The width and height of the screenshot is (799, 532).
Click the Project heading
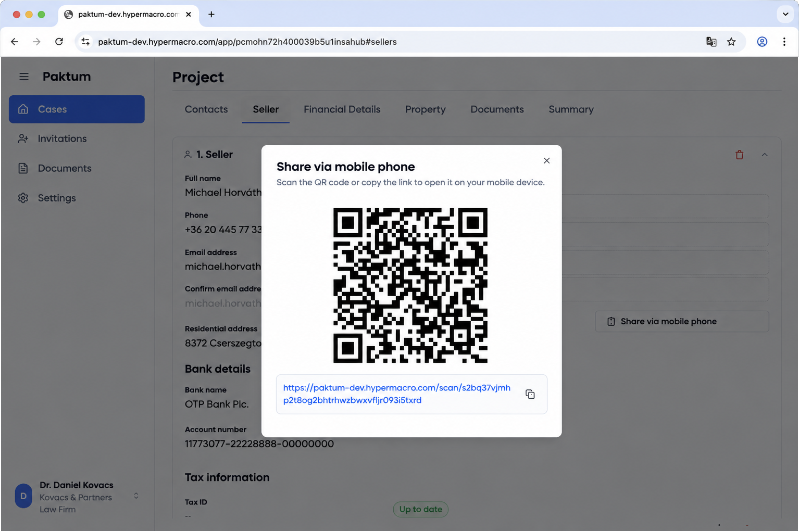(198, 77)
